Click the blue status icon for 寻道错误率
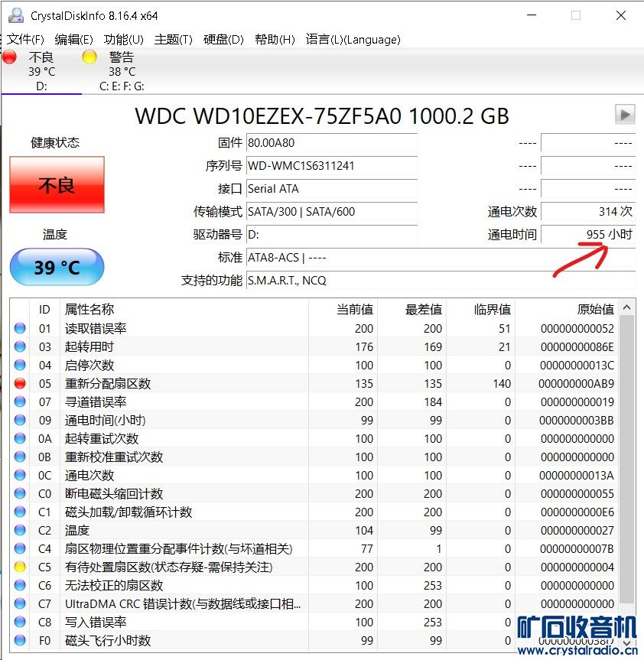Screen dimensions: 644x660 pos(20,402)
